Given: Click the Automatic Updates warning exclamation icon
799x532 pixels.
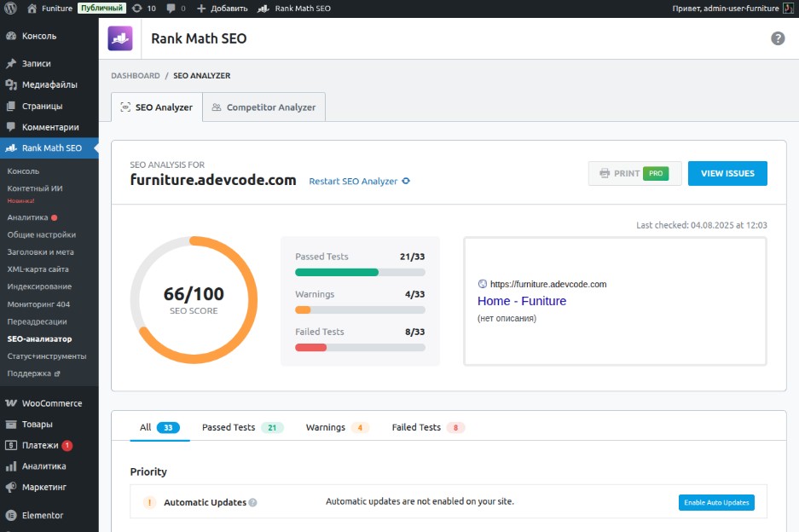Looking at the screenshot, I should 149,502.
